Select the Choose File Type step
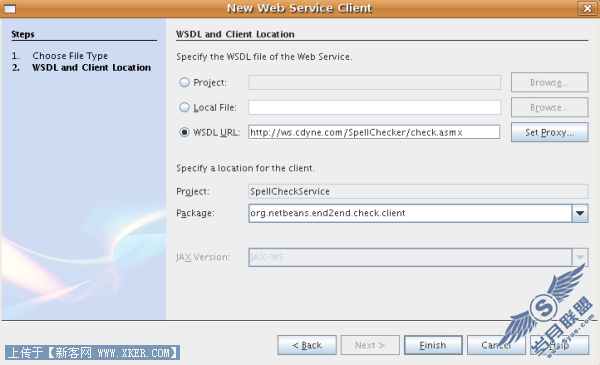 pyautogui.click(x=70, y=56)
